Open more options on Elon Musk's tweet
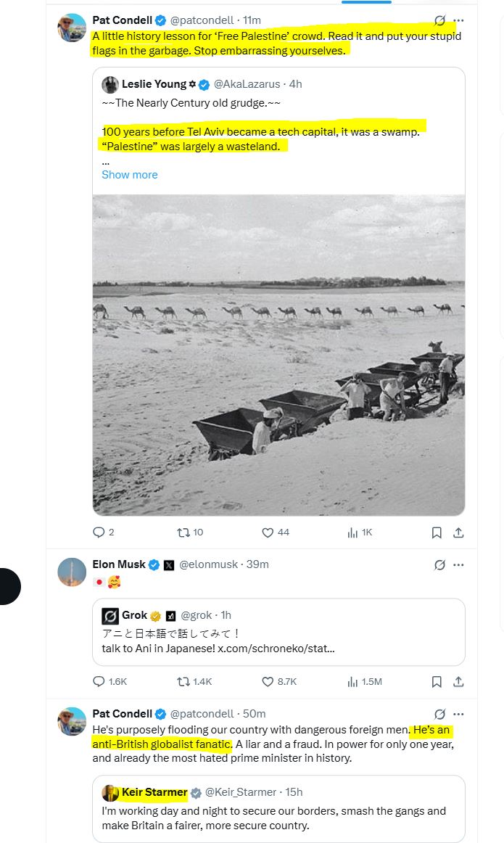The width and height of the screenshot is (504, 843). pyautogui.click(x=458, y=564)
